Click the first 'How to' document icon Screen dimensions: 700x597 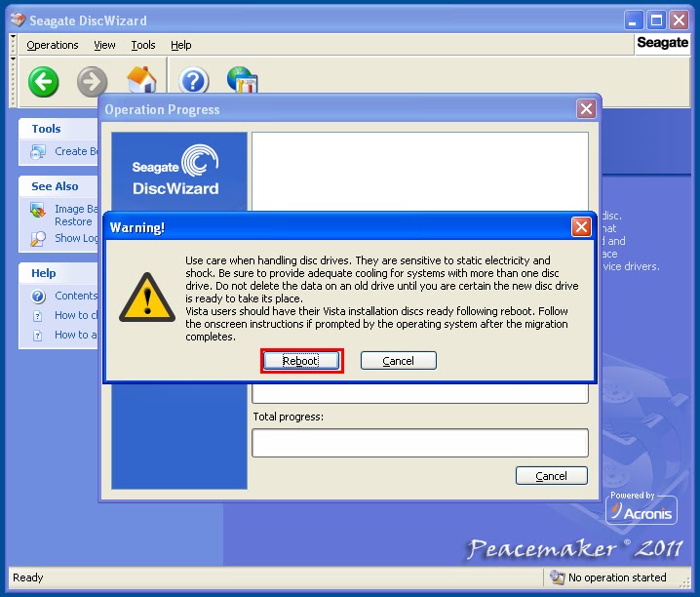pyautogui.click(x=38, y=316)
